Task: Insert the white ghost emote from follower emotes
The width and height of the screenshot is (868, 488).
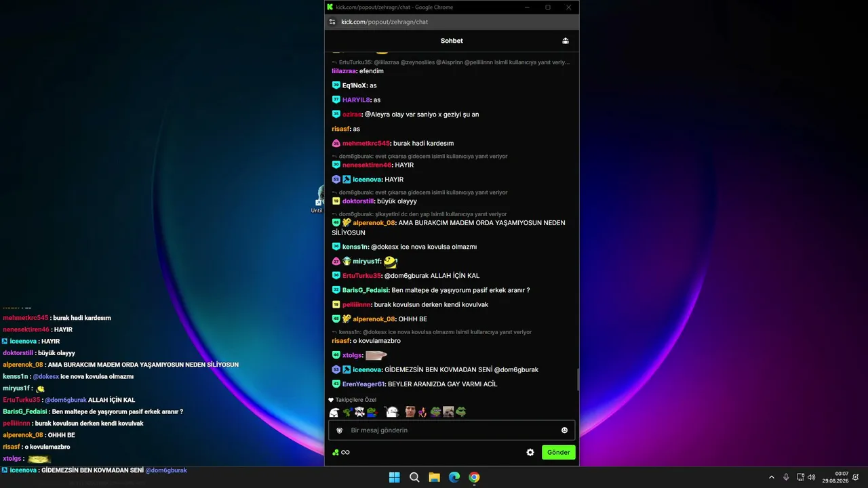Action: 334,411
